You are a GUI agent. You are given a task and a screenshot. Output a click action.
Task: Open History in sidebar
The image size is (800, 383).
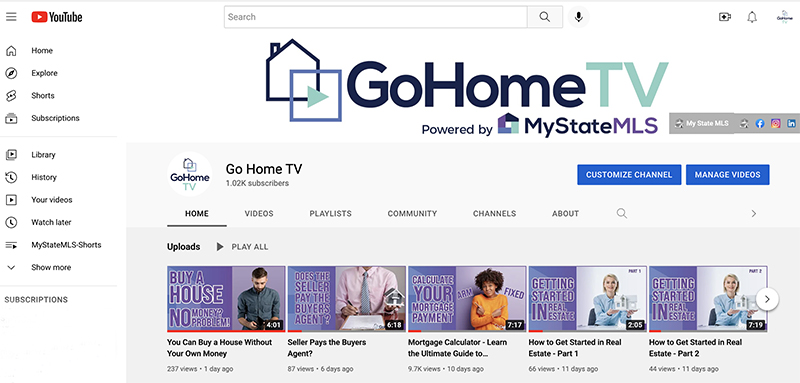click(43, 177)
